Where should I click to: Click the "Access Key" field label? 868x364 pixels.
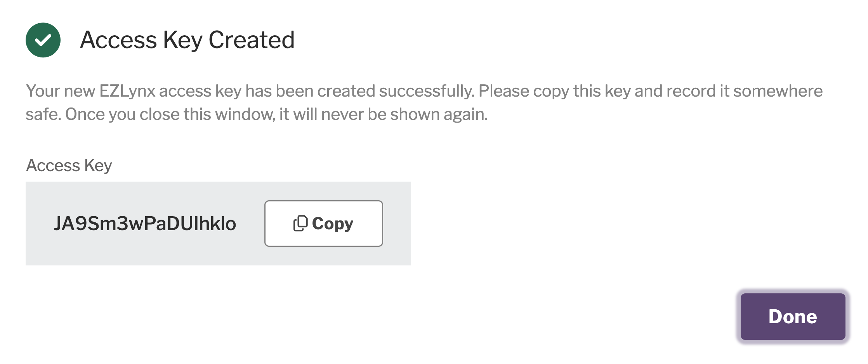pyautogui.click(x=69, y=165)
